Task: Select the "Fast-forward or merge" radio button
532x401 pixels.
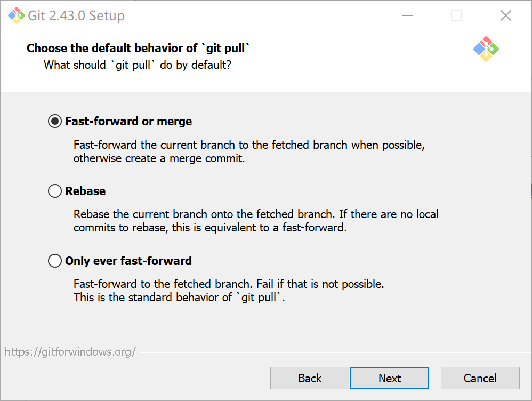Action: 54,122
